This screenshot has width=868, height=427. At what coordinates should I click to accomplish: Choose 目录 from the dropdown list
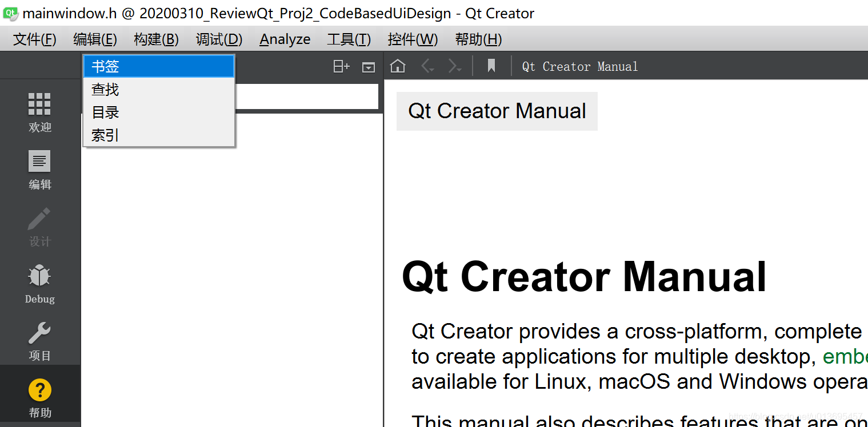pyautogui.click(x=159, y=112)
